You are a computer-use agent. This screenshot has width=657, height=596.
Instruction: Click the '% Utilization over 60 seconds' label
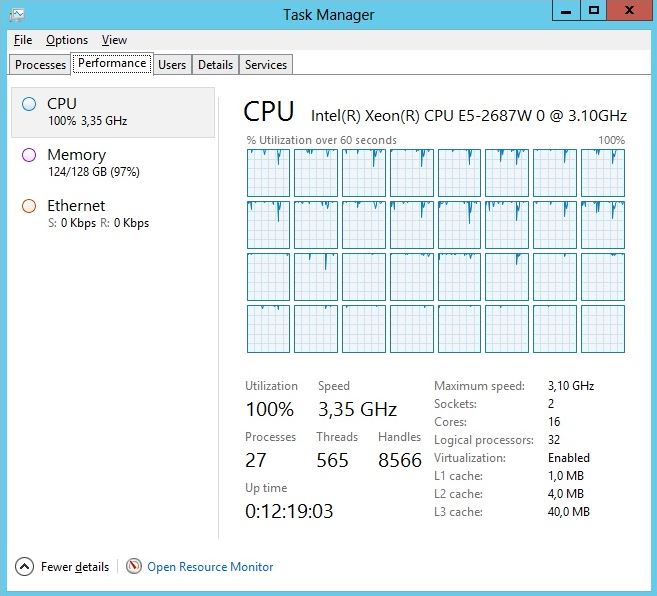coord(321,140)
